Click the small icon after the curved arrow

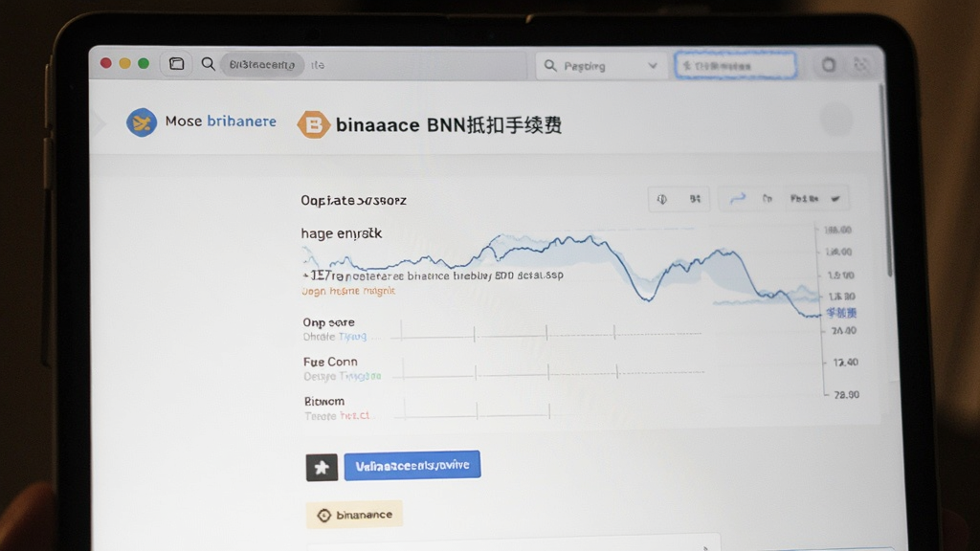click(767, 199)
